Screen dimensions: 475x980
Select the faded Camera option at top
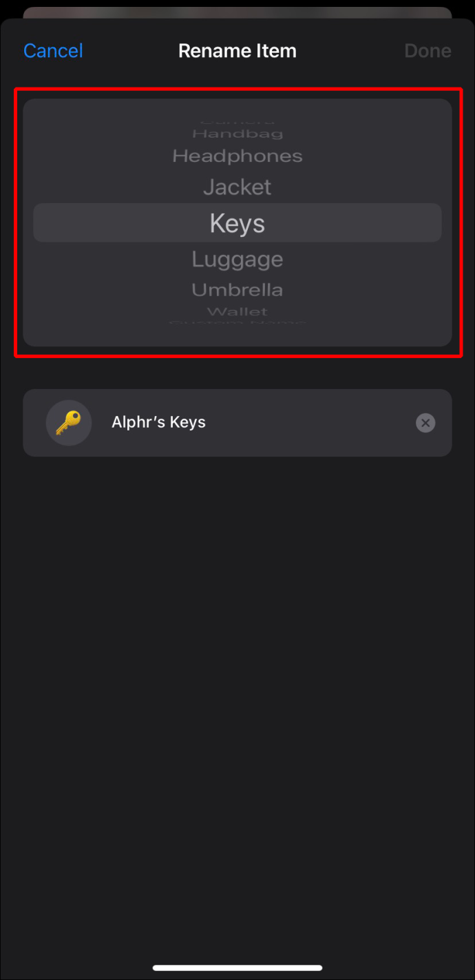(x=237, y=123)
